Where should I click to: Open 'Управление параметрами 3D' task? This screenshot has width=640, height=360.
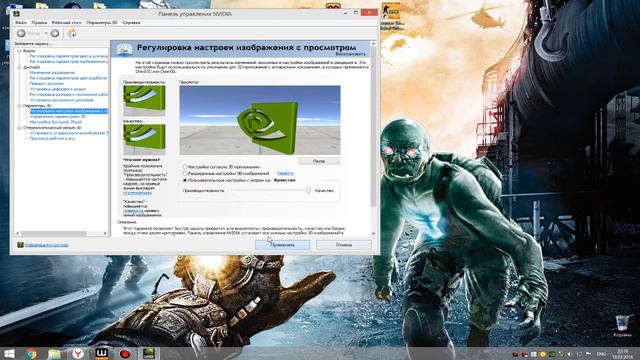coord(58,116)
